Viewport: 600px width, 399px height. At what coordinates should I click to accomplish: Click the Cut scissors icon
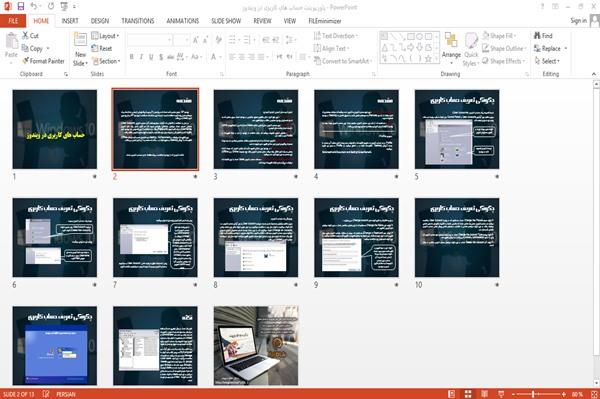(26, 36)
